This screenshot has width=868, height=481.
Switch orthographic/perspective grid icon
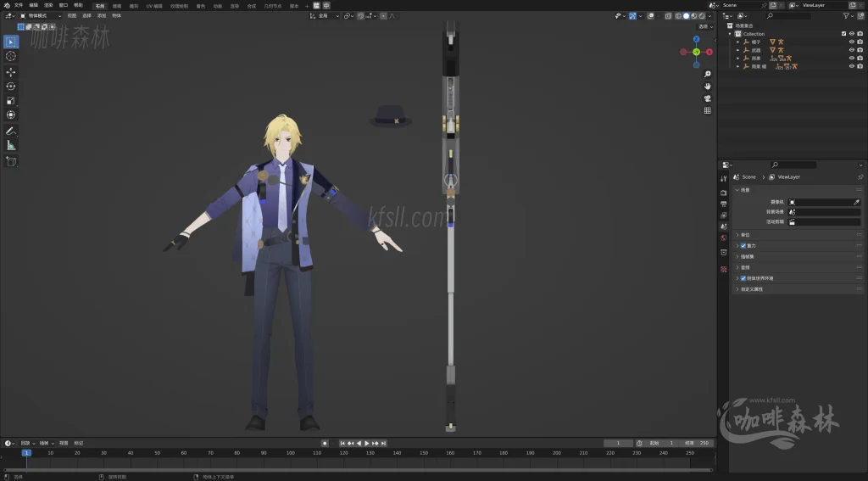(x=708, y=110)
